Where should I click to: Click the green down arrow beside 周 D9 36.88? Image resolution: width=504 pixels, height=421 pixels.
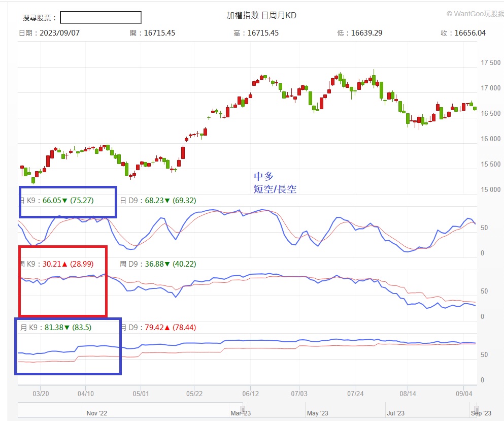[x=167, y=264]
